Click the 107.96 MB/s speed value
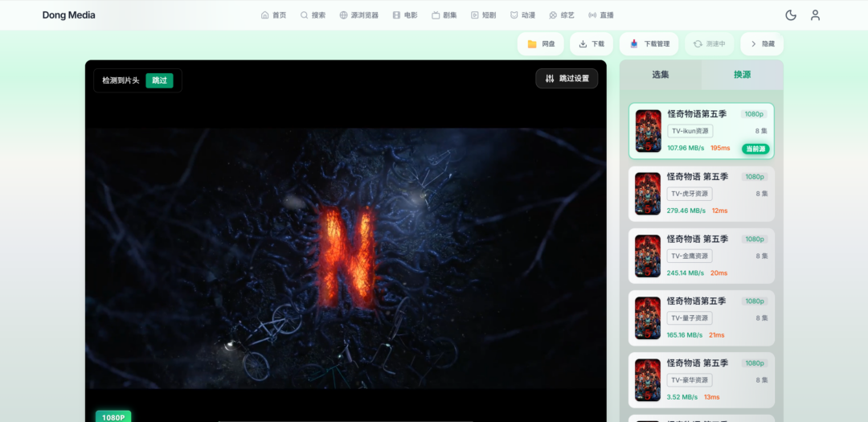Image resolution: width=868 pixels, height=422 pixels. [x=686, y=148]
